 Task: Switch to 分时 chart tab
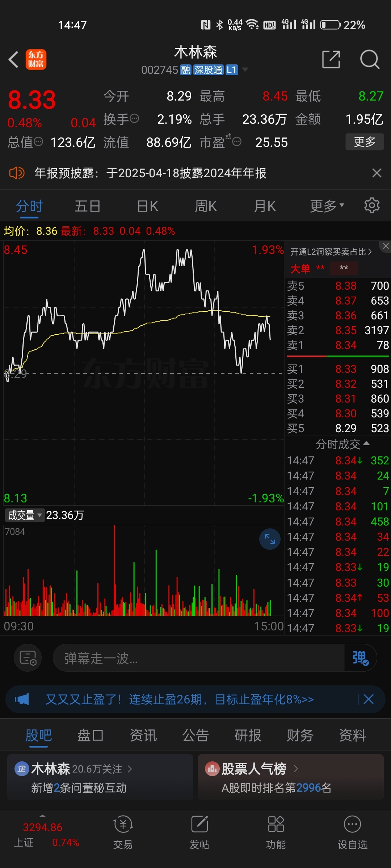(x=29, y=206)
